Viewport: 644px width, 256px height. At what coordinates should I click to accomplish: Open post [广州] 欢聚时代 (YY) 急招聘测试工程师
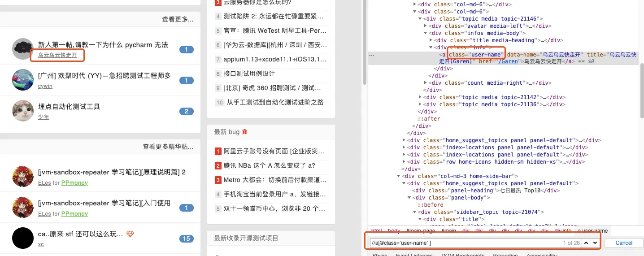104,75
